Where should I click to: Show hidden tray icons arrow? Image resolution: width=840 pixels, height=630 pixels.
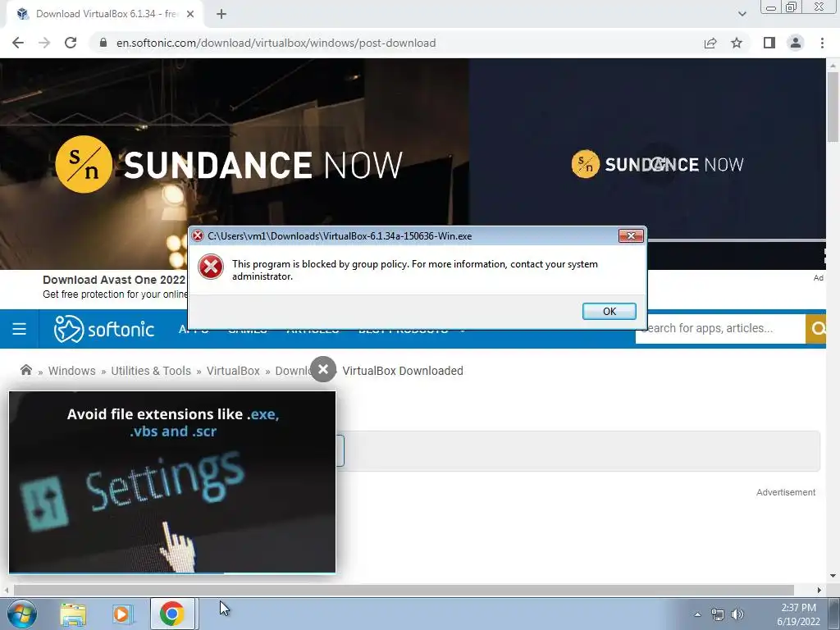coord(697,614)
